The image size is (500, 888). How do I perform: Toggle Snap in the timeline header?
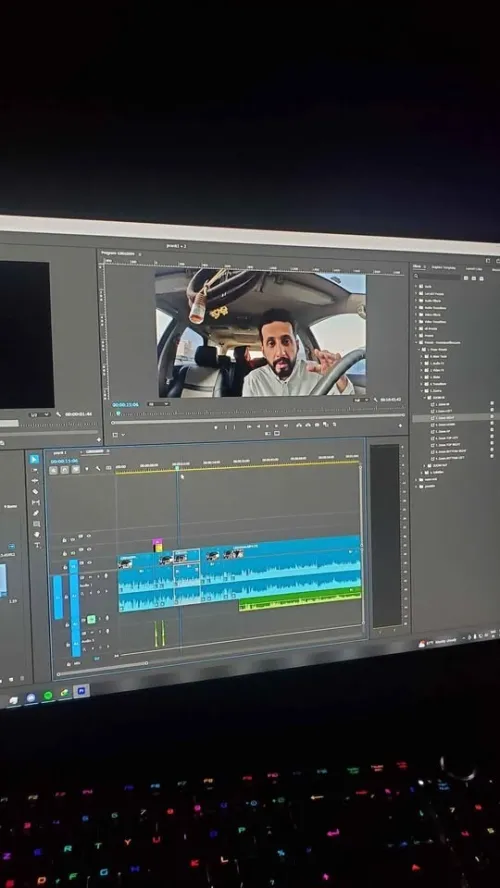coord(65,470)
